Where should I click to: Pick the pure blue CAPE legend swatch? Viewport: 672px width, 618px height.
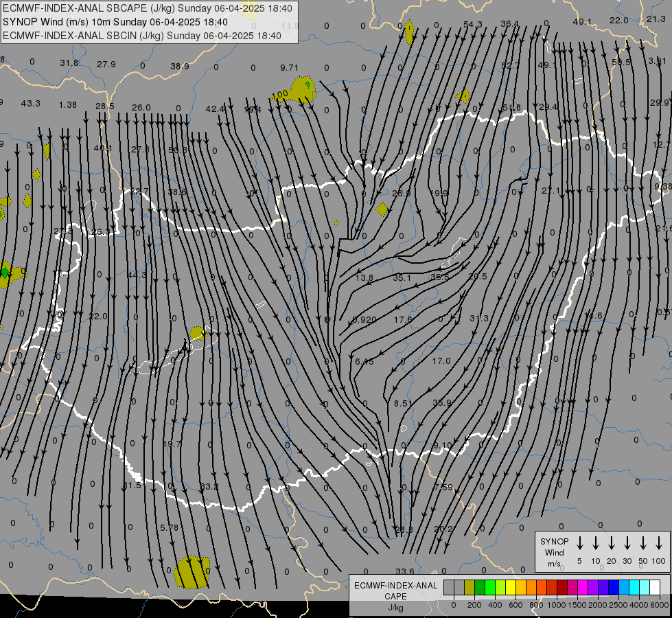coord(613,588)
